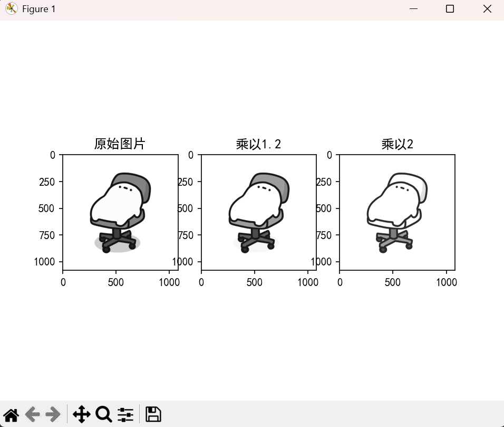Click the 原始图片 subplot title

[x=120, y=144]
